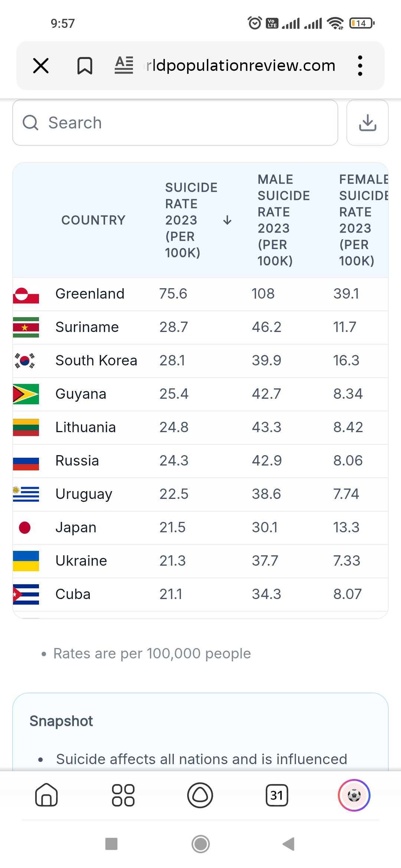Sort by Country column header
The image size is (401, 868).
93,220
